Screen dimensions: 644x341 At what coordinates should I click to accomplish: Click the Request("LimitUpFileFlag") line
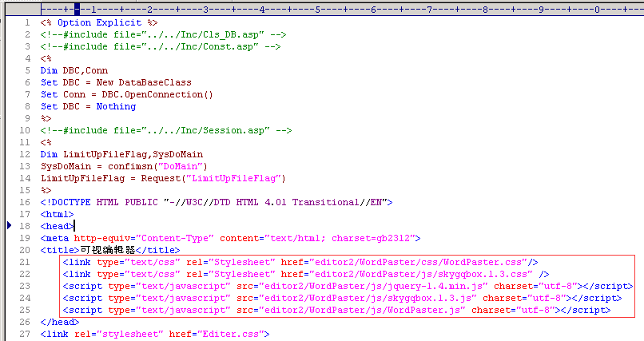pos(163,178)
